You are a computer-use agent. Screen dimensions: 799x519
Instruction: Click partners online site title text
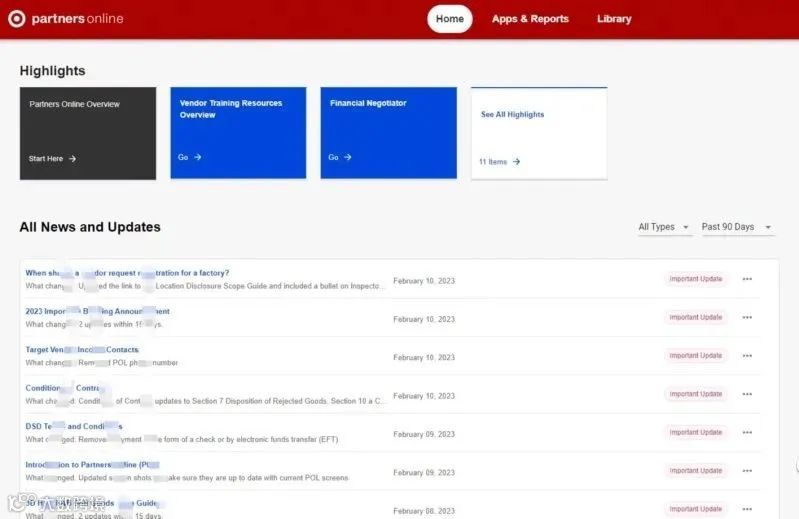point(77,19)
